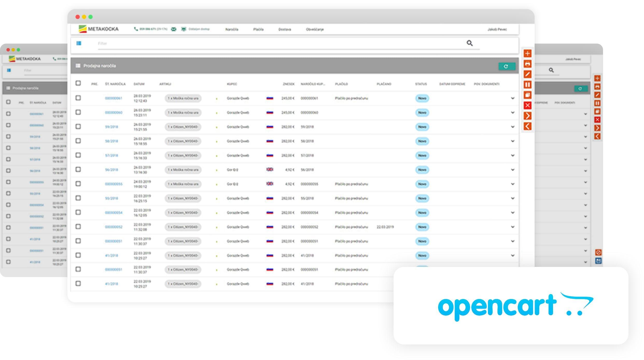Viewport: 644px width, 360px height.
Task: Open order link 59/2018
Action: 111,127
